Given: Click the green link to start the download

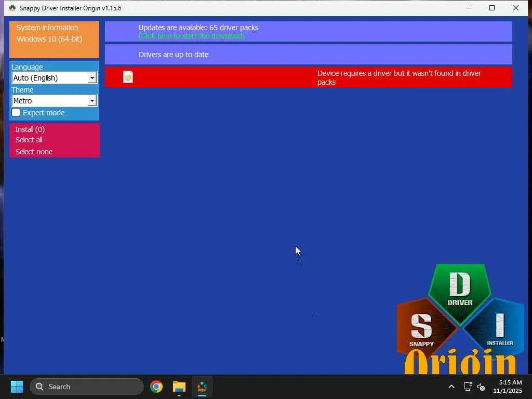Looking at the screenshot, I should point(191,36).
